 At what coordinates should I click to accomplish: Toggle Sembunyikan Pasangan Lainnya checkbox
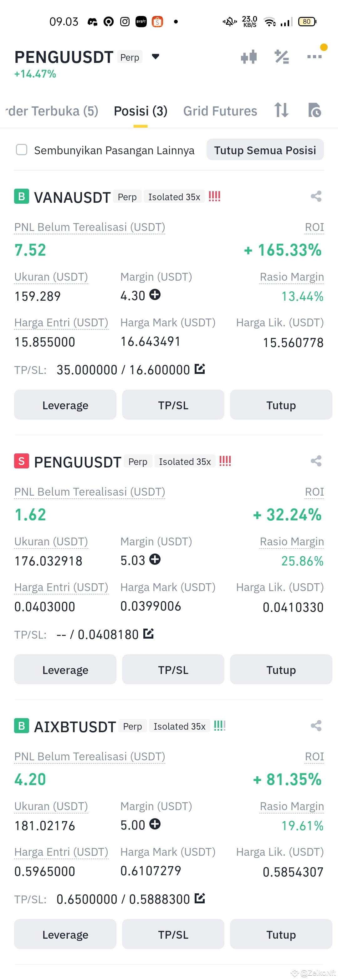22,150
